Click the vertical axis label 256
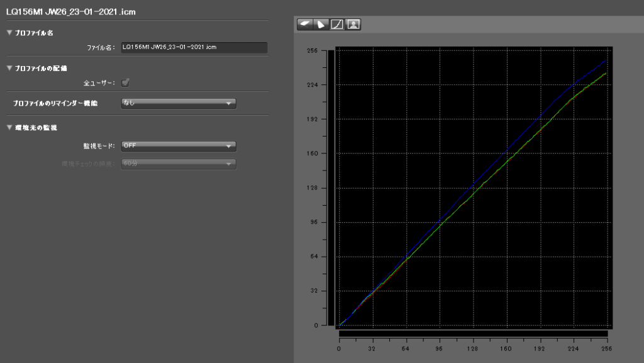644x363 pixels. point(312,51)
